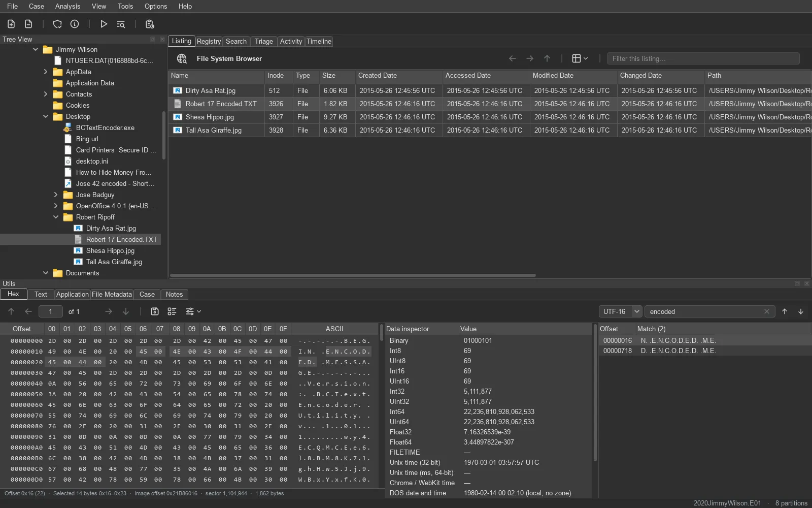
Task: Click the shield verify icon in toolbar
Action: click(x=57, y=24)
